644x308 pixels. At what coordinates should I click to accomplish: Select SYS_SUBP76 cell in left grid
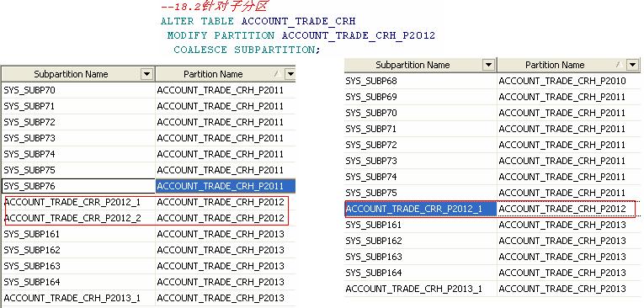point(78,186)
